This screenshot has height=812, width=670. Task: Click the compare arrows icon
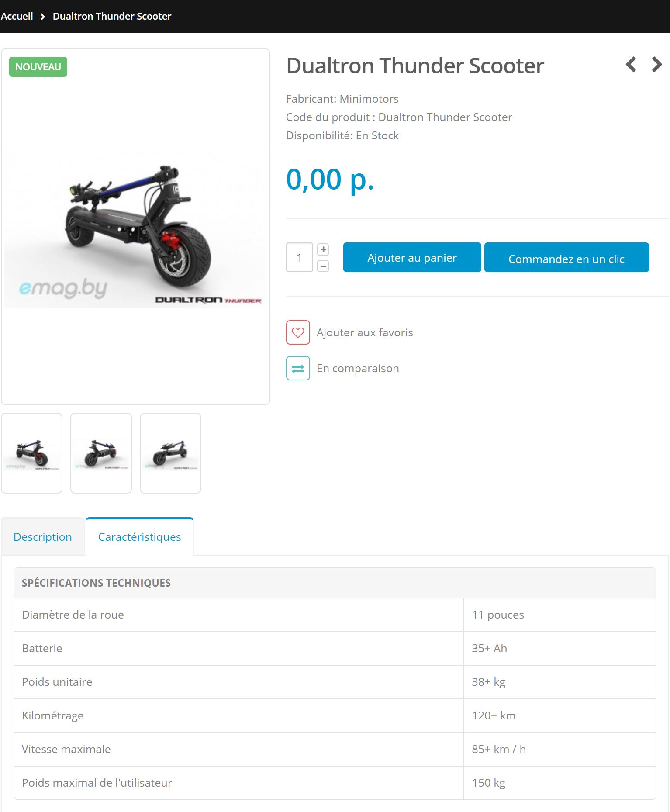298,368
